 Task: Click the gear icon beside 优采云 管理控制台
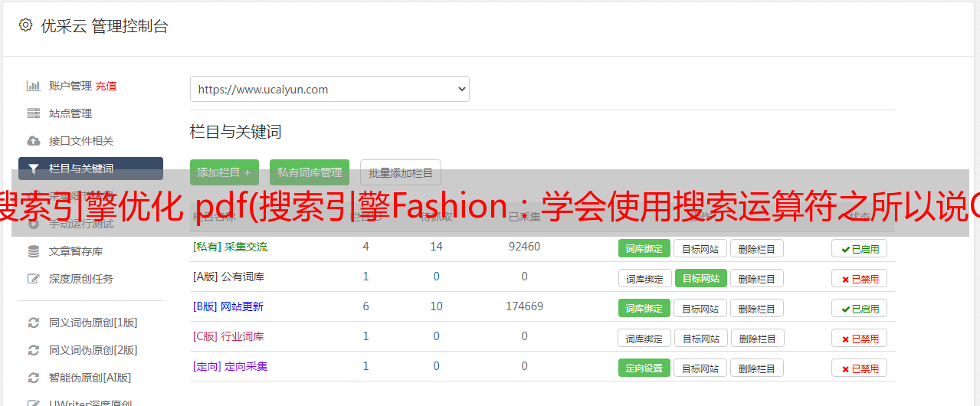(26, 25)
